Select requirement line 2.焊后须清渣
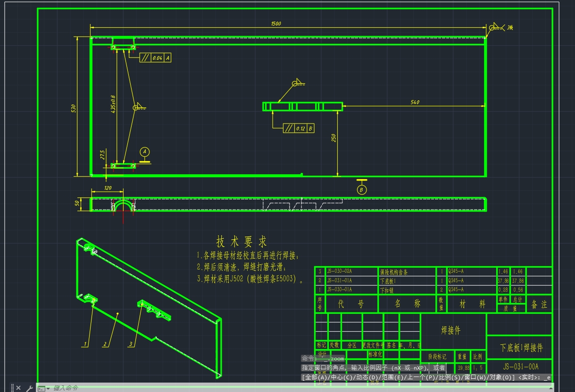575x392 pixels. (x=242, y=267)
